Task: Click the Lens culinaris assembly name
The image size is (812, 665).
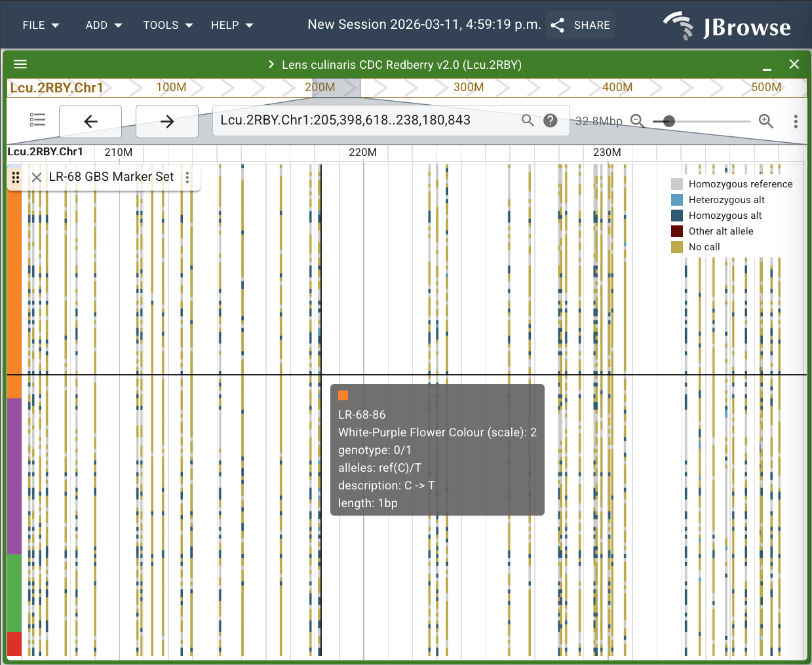Action: pos(401,65)
